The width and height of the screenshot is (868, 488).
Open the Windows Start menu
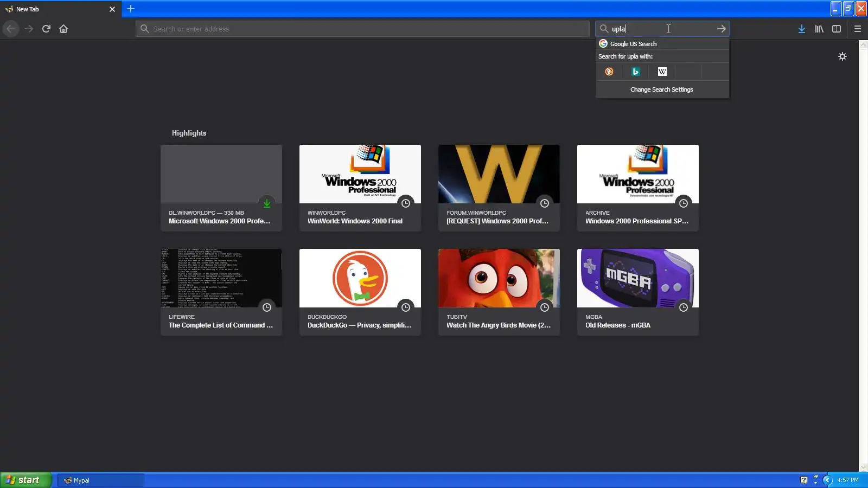26,480
